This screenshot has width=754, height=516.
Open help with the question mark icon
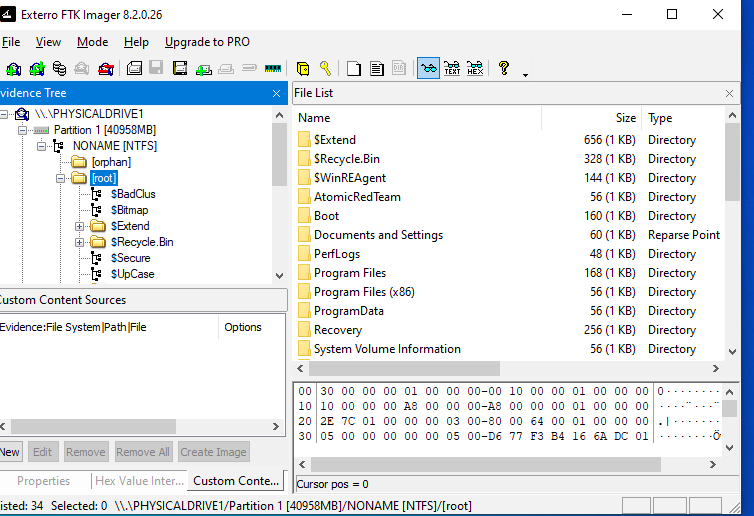point(504,69)
